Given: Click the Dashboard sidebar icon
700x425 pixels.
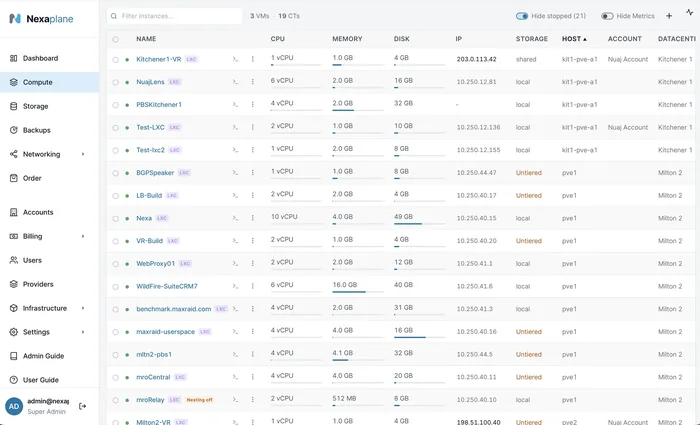Looking at the screenshot, I should pyautogui.click(x=14, y=58).
